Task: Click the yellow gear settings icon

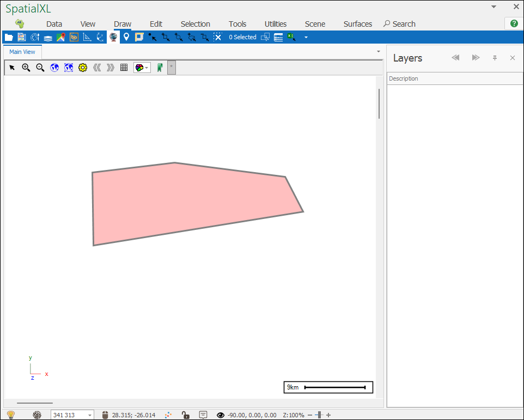Action: coord(83,68)
